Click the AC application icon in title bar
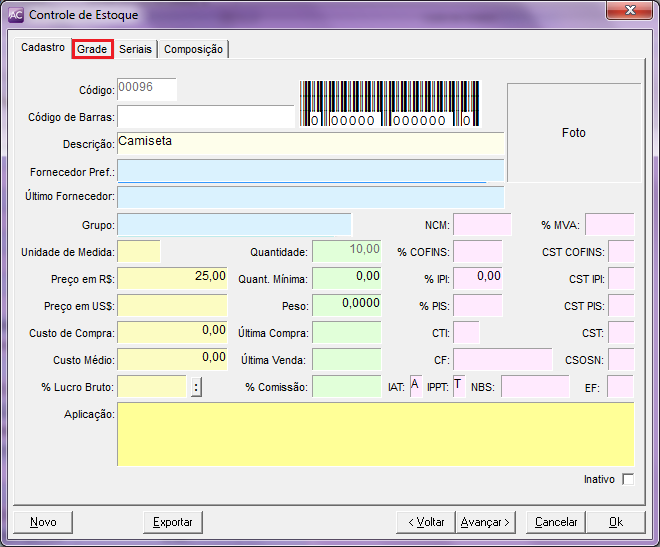 click(x=15, y=15)
